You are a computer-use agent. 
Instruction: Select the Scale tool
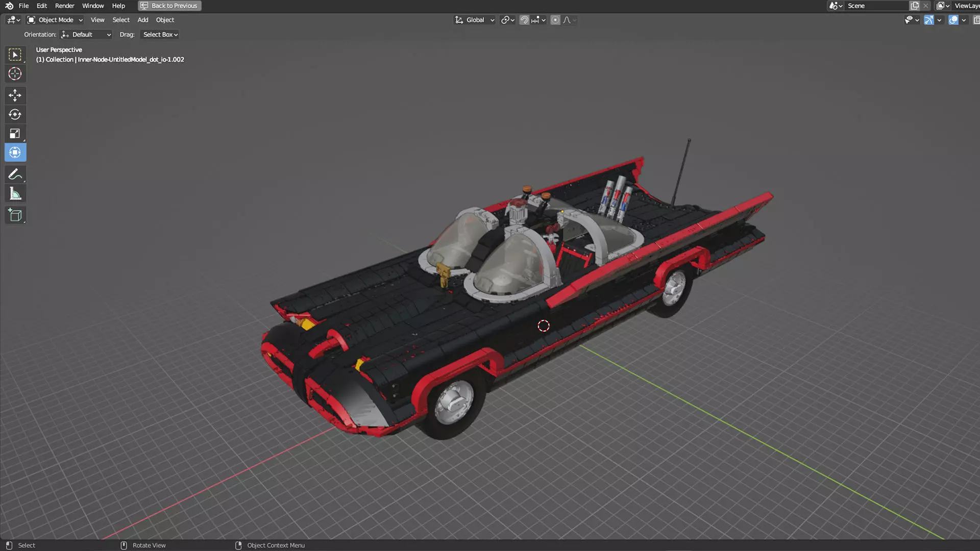(x=15, y=134)
